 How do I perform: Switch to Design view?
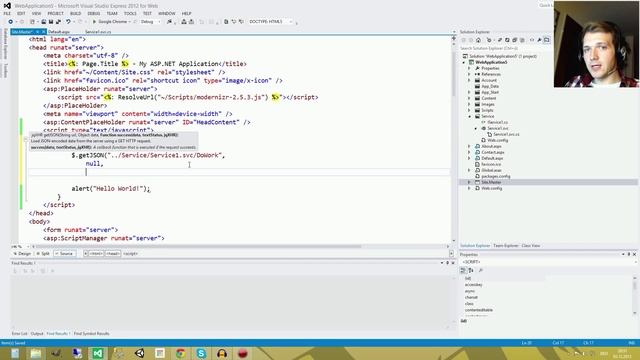click(x=22, y=253)
